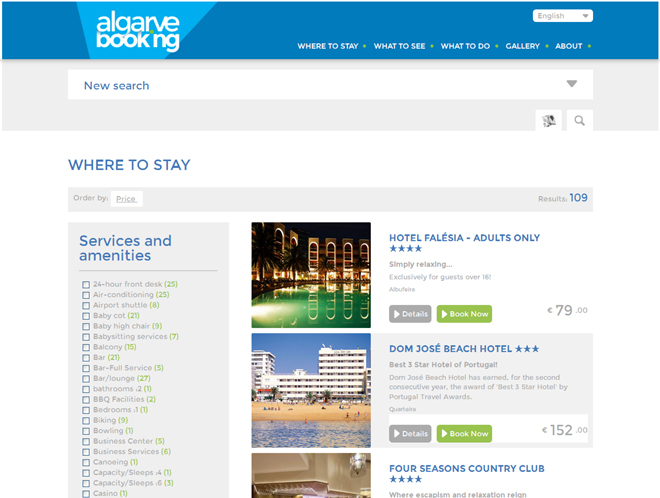This screenshot has height=498, width=660.
Task: Click Book Now for Dom José Beach Hotel
Action: click(x=464, y=434)
